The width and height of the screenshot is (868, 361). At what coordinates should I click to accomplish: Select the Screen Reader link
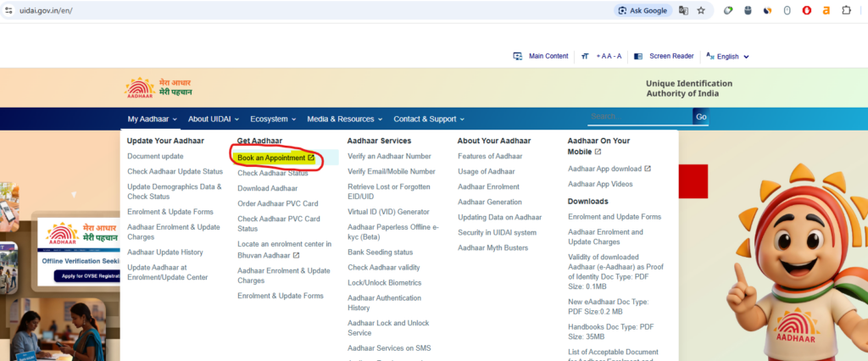tap(671, 56)
